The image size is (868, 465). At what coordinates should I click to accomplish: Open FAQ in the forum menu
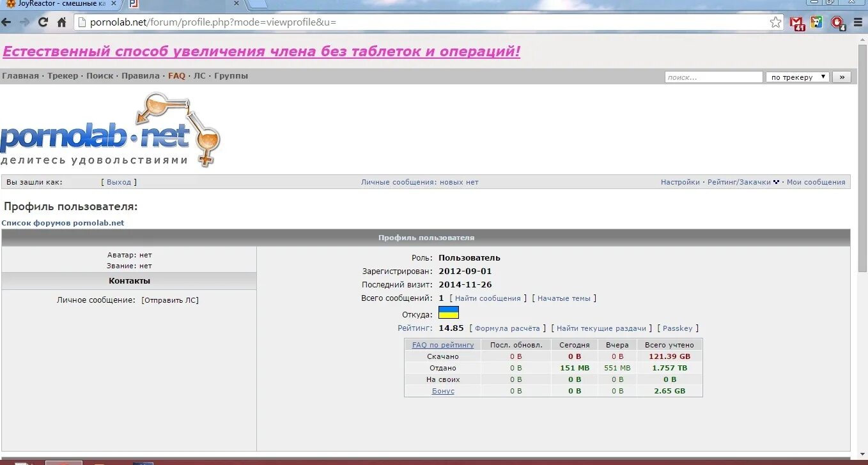click(176, 75)
